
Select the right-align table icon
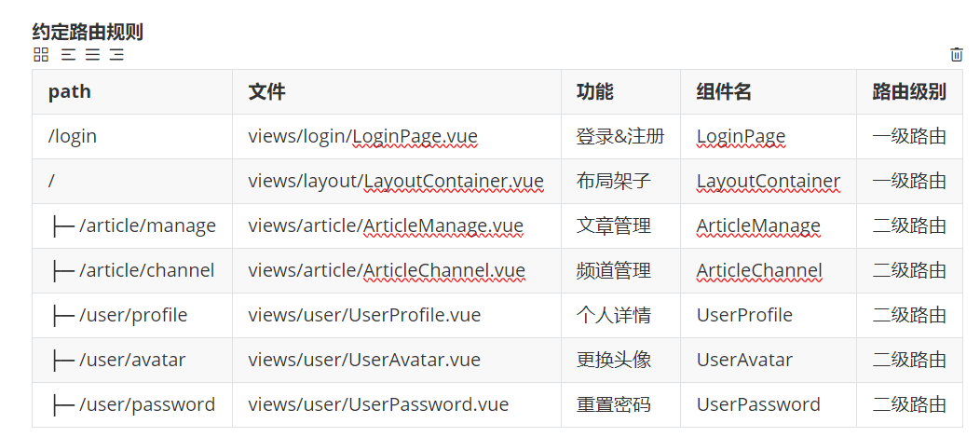[x=116, y=54]
